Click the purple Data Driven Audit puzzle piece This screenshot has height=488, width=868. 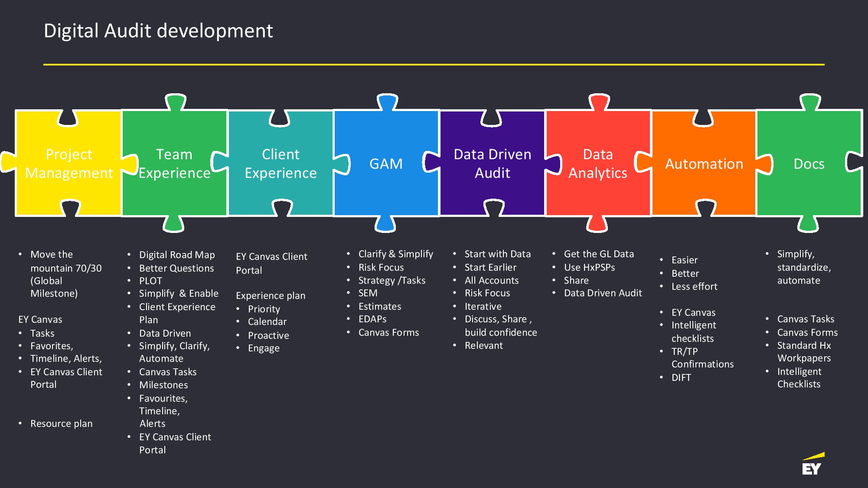pos(492,163)
